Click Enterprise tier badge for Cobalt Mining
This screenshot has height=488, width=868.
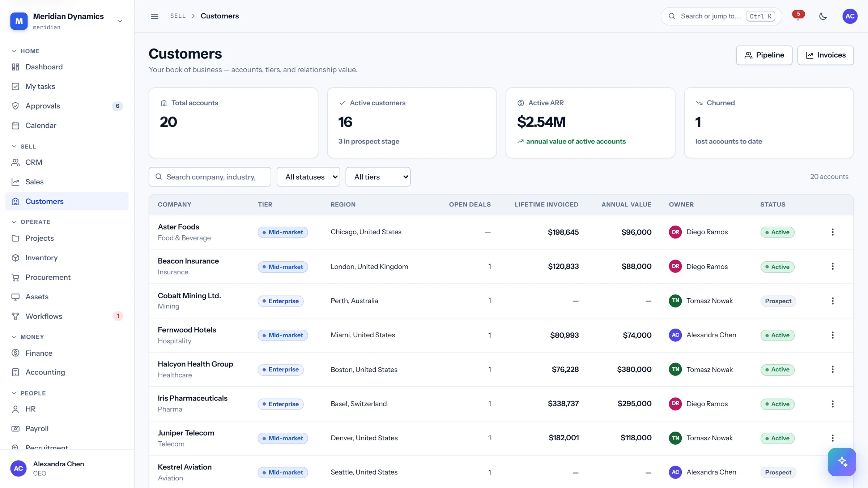pos(281,301)
